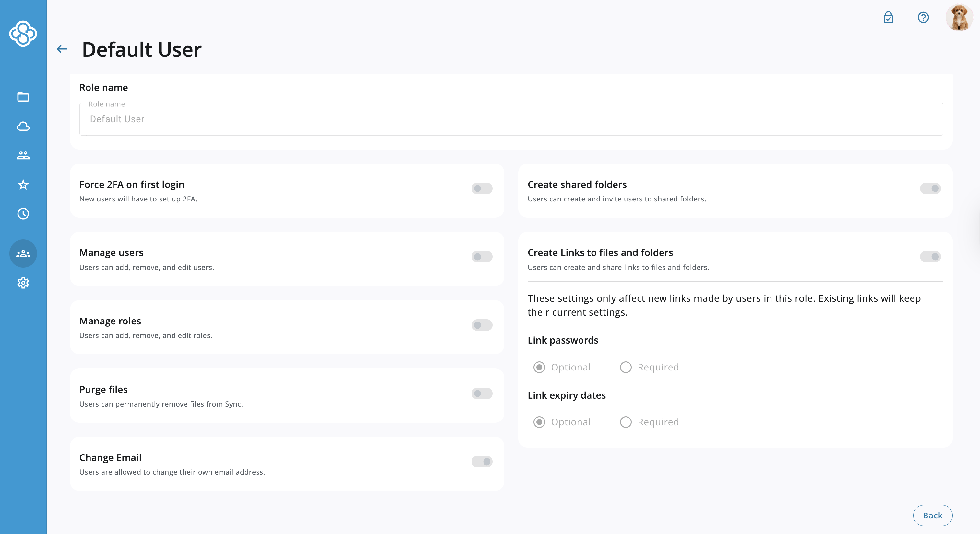Viewport: 980px width, 534px height.
Task: Click the Sync logo icon
Action: tap(23, 33)
